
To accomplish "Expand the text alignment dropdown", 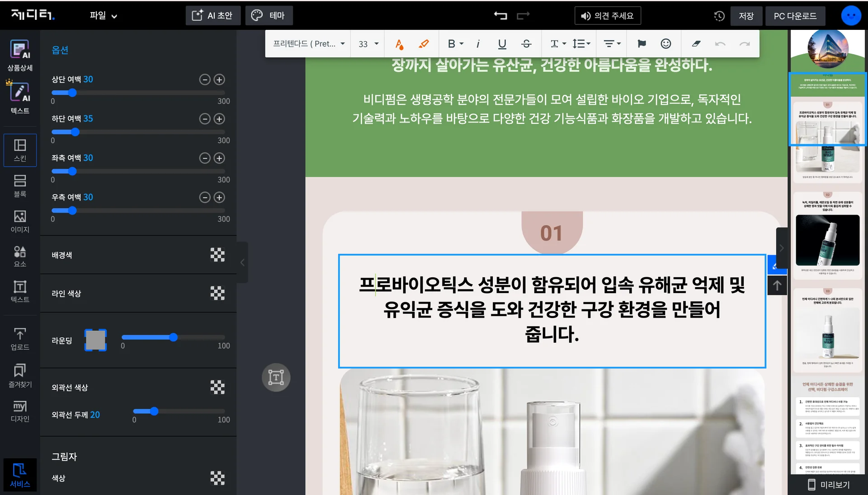I will click(x=612, y=44).
